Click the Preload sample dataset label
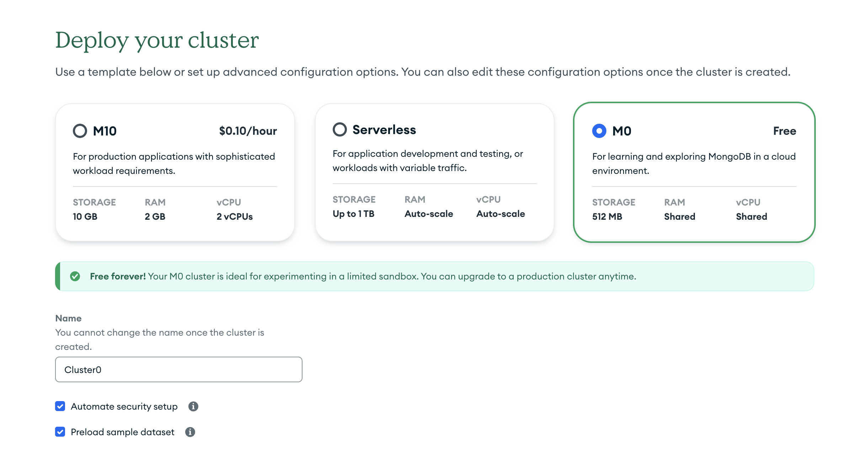This screenshot has width=868, height=453. tap(123, 432)
